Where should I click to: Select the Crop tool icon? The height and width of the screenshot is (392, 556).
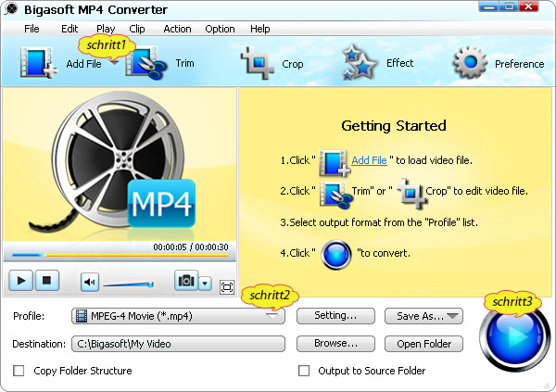tap(258, 63)
